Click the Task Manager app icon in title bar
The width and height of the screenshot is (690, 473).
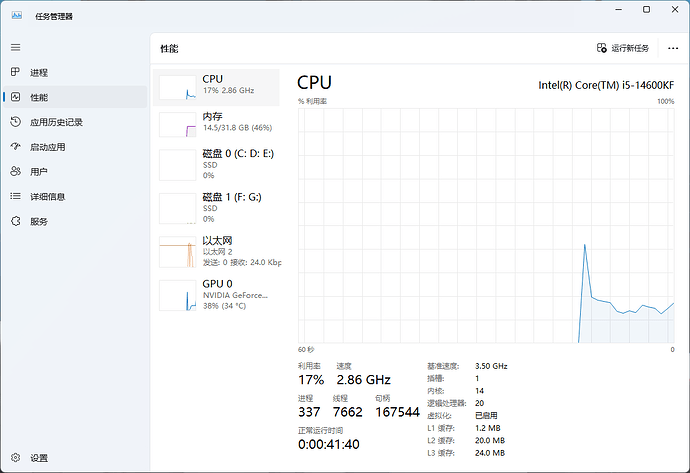click(x=17, y=15)
